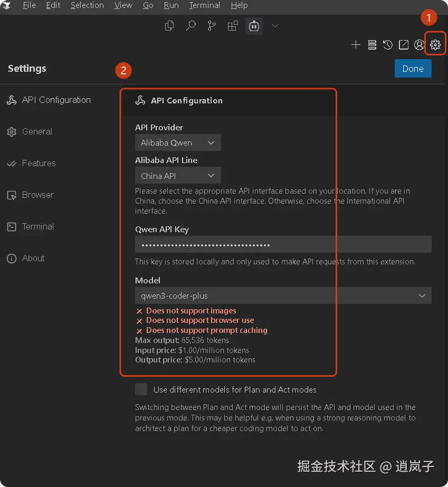Screen dimensions: 448x487
Task: Click the API Configuration header icon
Action: pyautogui.click(x=140, y=100)
